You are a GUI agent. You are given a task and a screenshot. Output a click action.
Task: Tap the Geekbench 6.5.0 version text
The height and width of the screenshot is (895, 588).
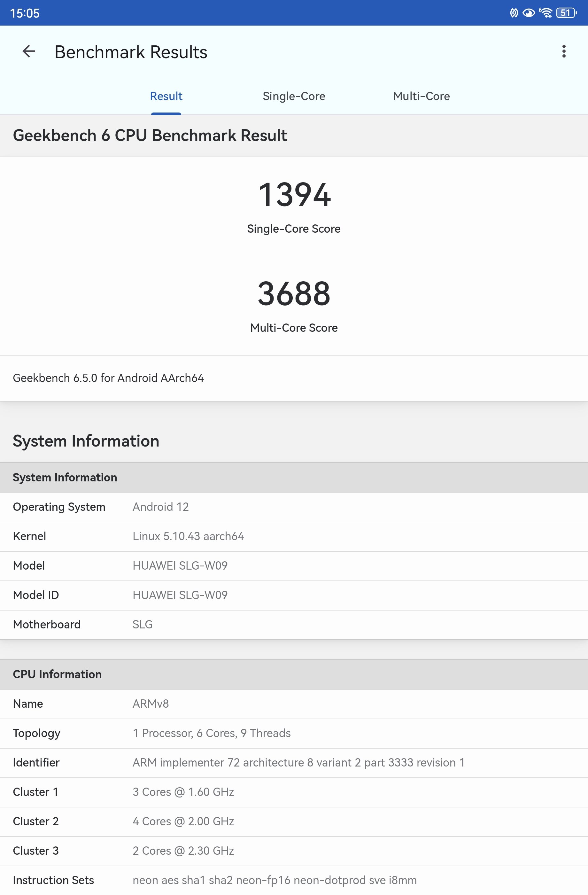click(x=108, y=378)
